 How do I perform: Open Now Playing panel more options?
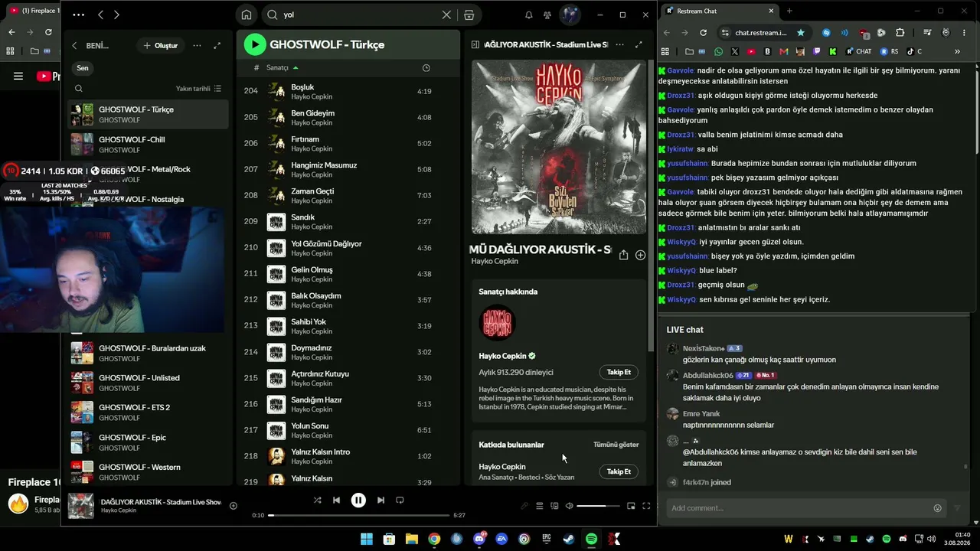click(x=619, y=44)
